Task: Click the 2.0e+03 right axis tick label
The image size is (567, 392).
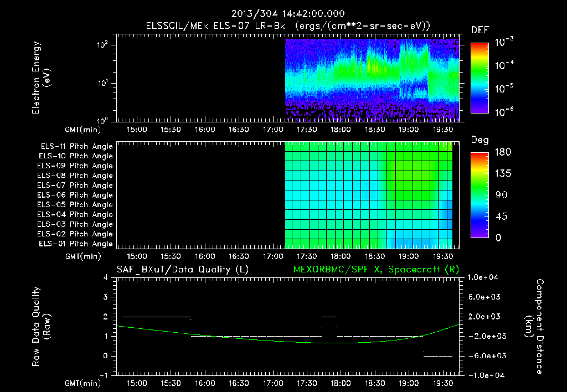Action: (x=484, y=316)
